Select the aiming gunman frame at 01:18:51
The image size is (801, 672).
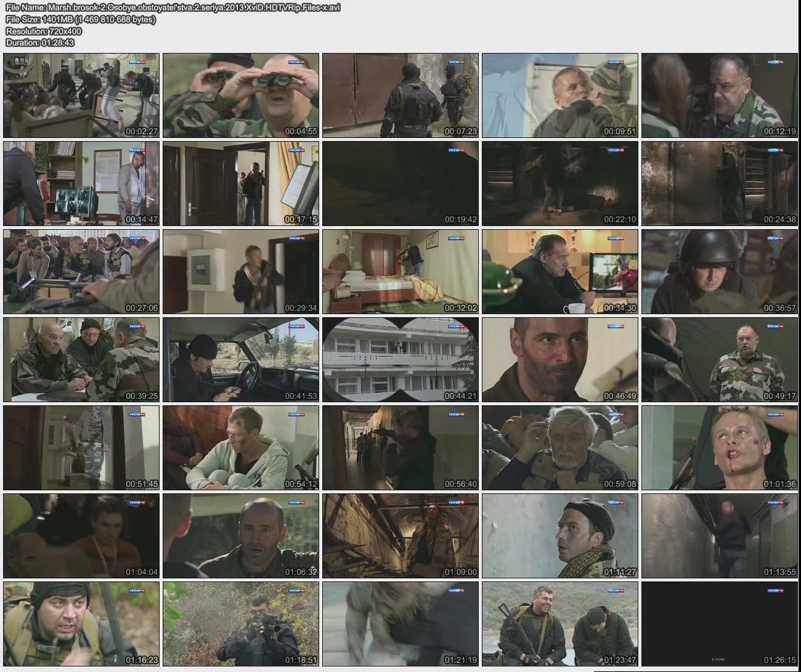[x=241, y=624]
